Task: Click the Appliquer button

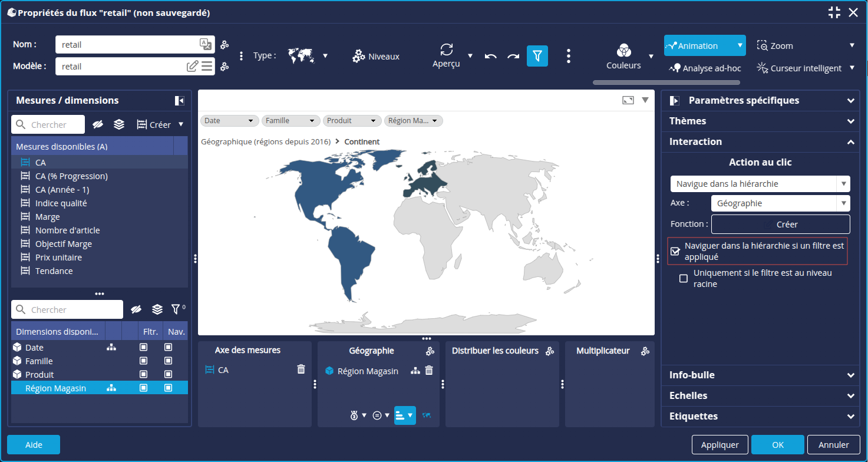Action: (720, 445)
